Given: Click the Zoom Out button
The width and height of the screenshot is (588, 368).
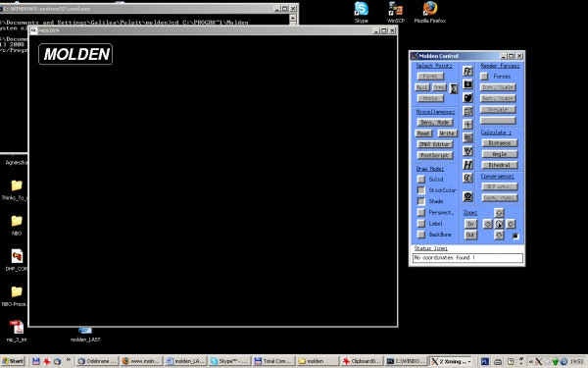Looking at the screenshot, I should coord(470,236).
